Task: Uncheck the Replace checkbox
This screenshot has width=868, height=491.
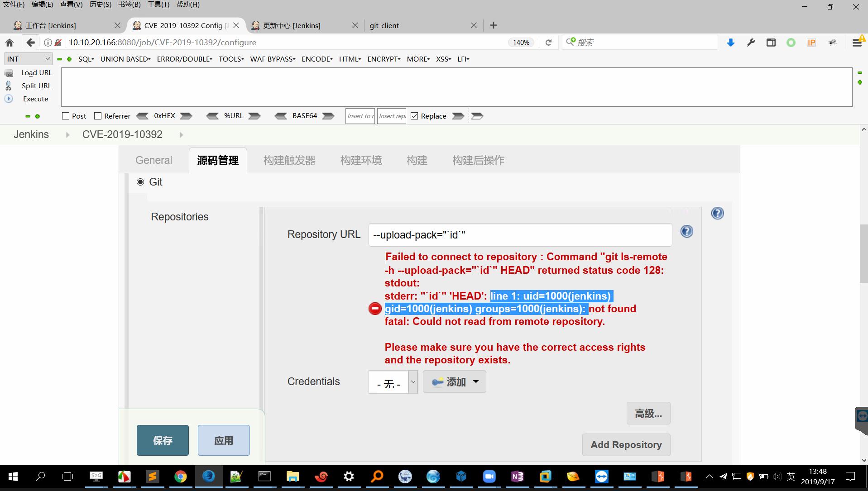Action: pos(414,116)
